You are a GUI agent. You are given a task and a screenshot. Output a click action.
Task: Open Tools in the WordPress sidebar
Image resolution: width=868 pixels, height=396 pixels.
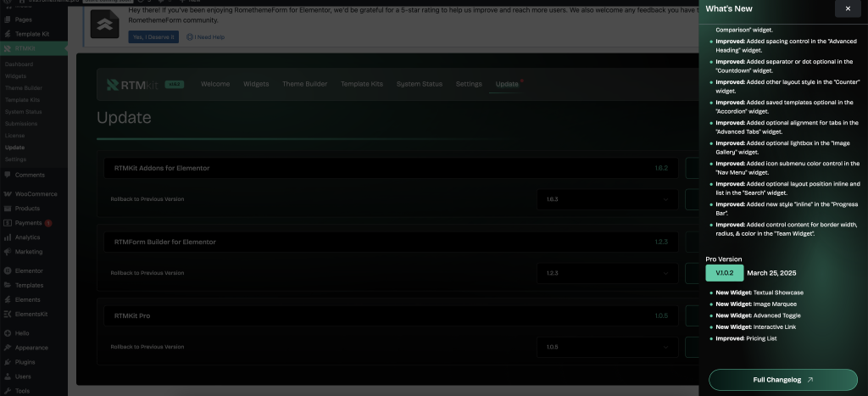tap(22, 391)
